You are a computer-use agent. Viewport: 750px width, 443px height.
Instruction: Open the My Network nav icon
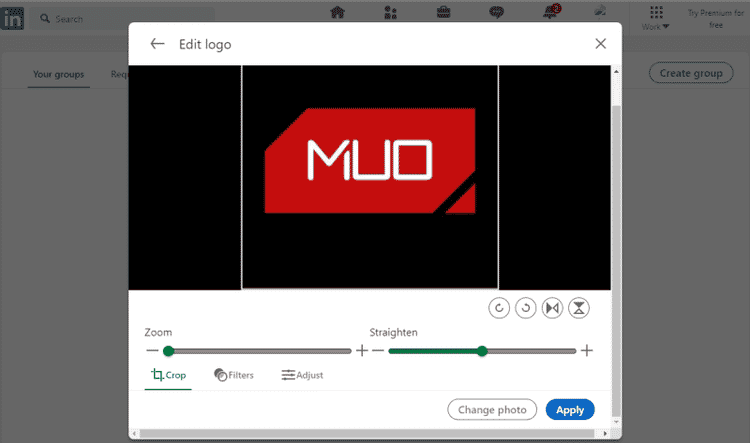[x=390, y=12]
